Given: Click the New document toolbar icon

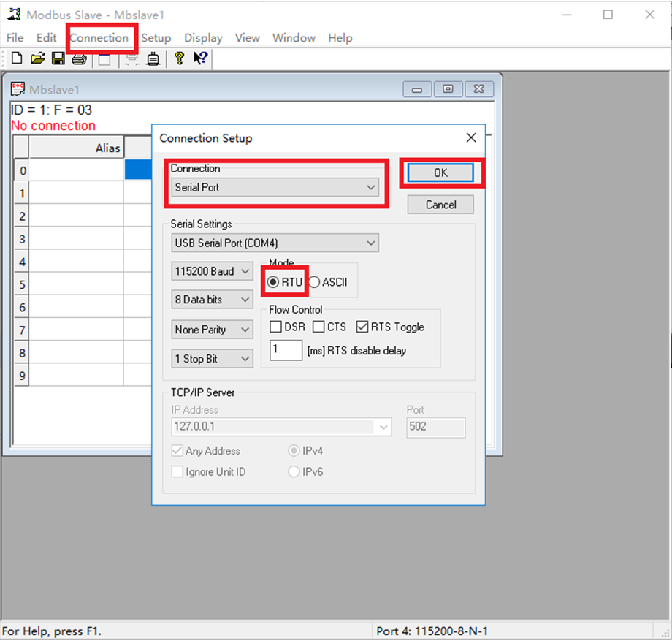Looking at the screenshot, I should tap(17, 59).
